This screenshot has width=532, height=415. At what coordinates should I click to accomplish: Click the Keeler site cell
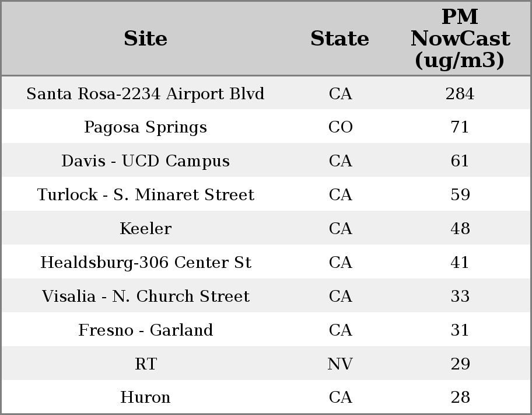(145, 229)
